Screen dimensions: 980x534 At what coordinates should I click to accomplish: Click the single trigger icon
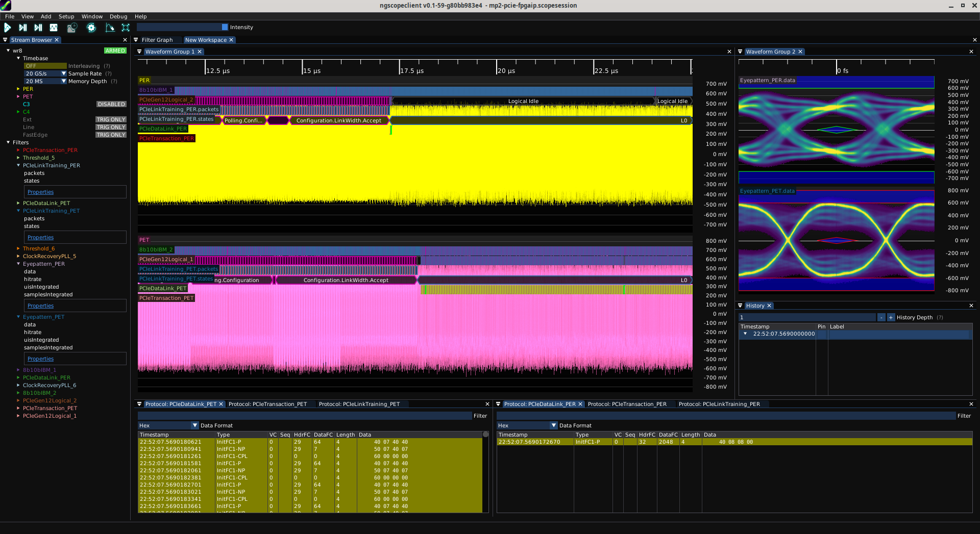click(23, 28)
